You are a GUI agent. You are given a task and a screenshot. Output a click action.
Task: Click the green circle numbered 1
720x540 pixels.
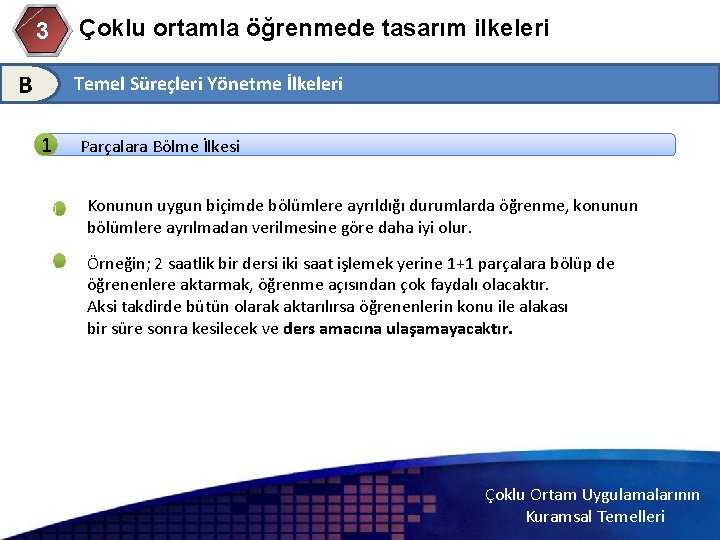point(45,145)
